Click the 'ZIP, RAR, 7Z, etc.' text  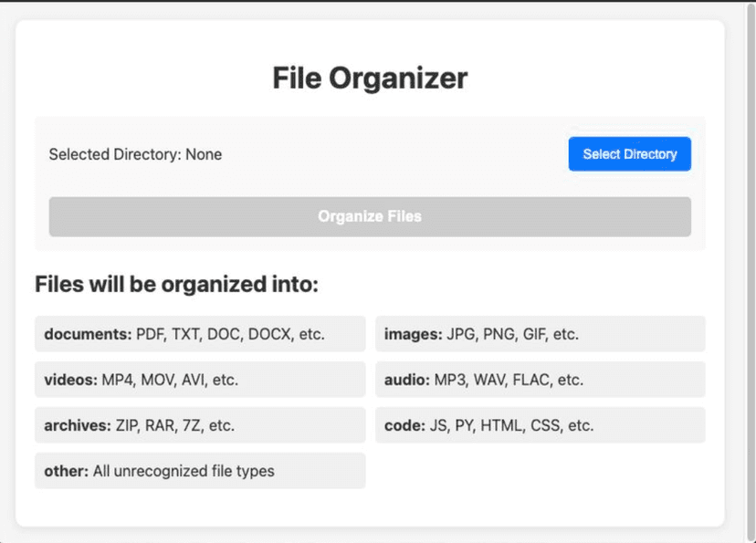tap(175, 425)
